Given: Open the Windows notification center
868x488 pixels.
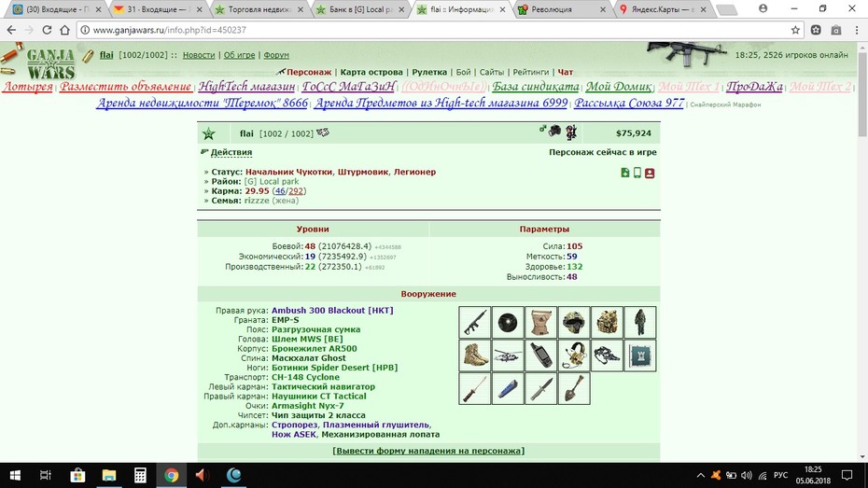Looking at the screenshot, I should pos(847,475).
